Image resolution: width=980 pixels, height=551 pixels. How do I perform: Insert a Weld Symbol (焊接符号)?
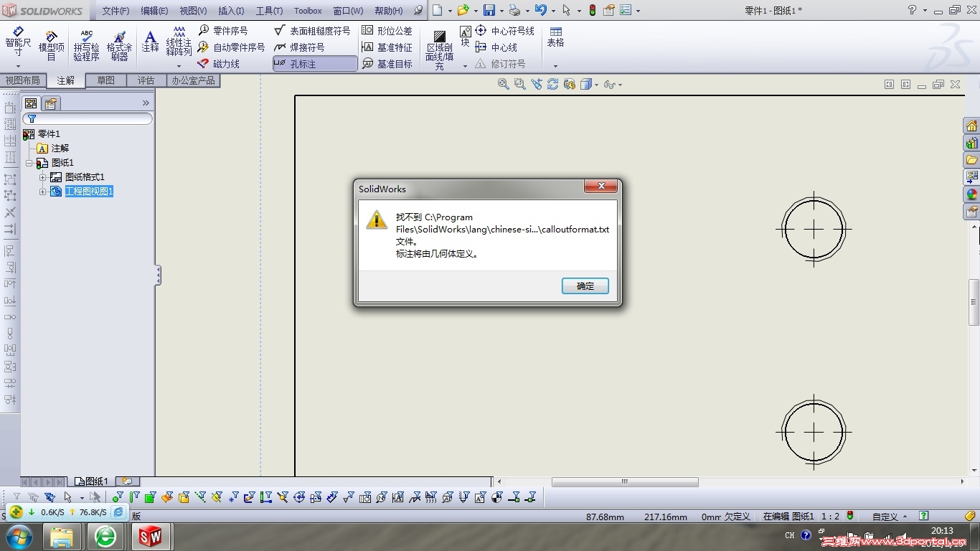click(x=299, y=47)
